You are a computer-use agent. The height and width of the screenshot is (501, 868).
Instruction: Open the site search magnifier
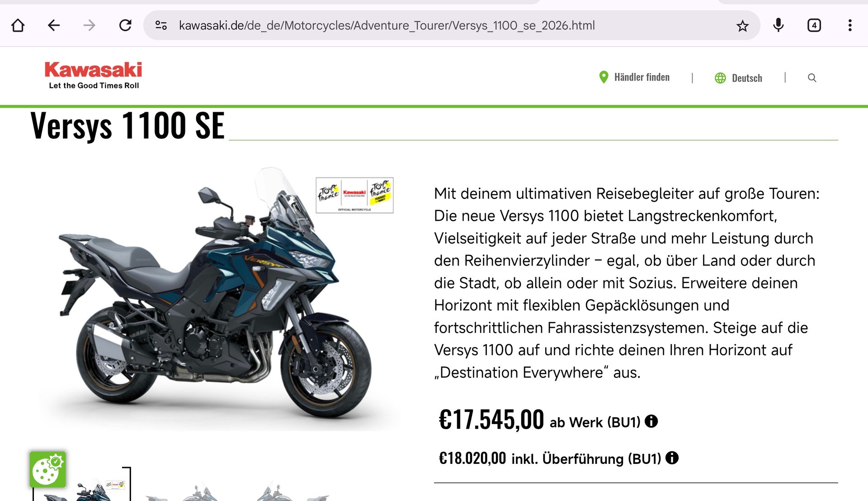(x=812, y=78)
